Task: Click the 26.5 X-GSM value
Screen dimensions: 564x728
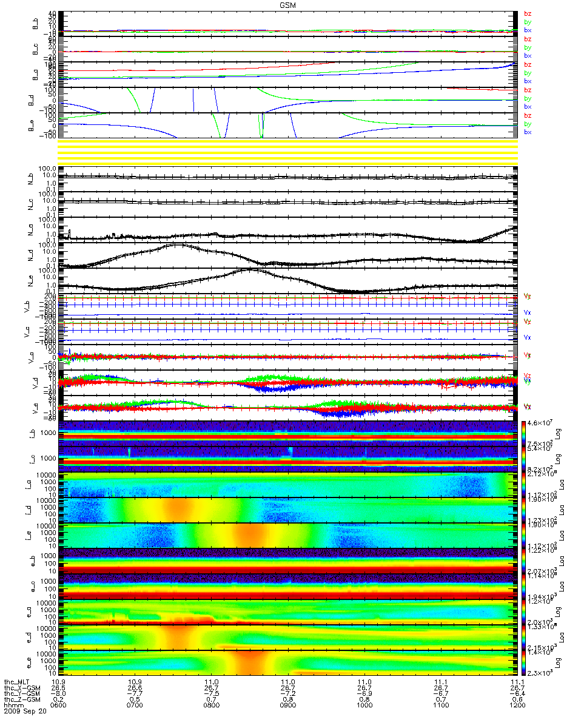Action: click(x=58, y=688)
